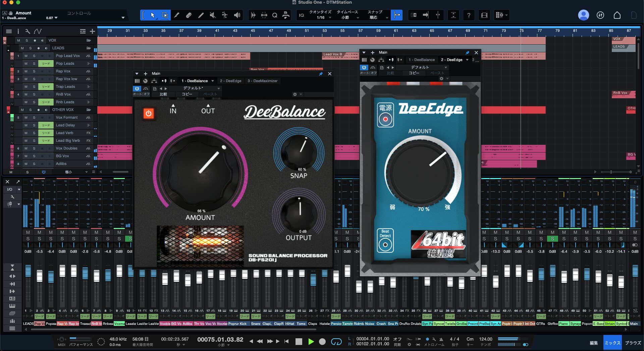Solo the BG Vox track

[x=34, y=156]
